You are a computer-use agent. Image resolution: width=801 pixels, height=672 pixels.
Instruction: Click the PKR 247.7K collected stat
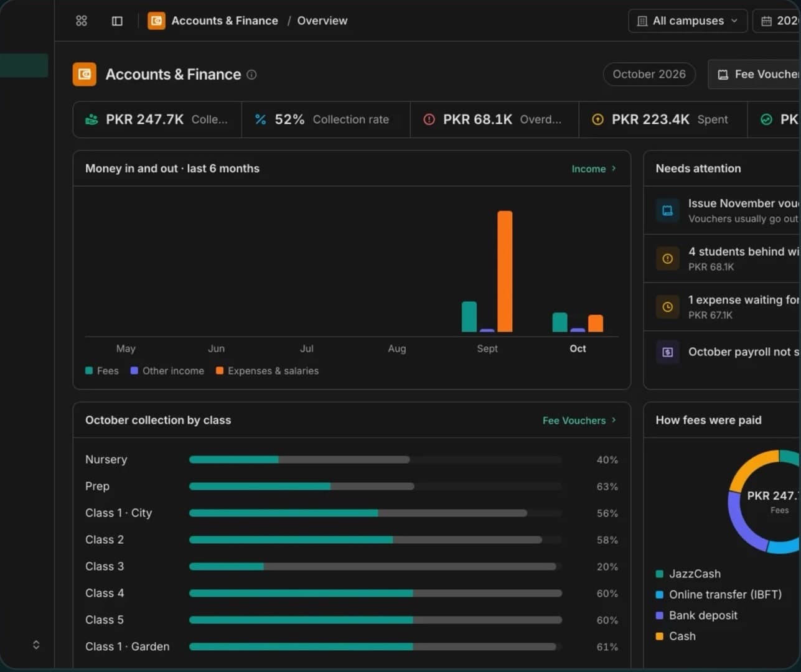pos(157,119)
